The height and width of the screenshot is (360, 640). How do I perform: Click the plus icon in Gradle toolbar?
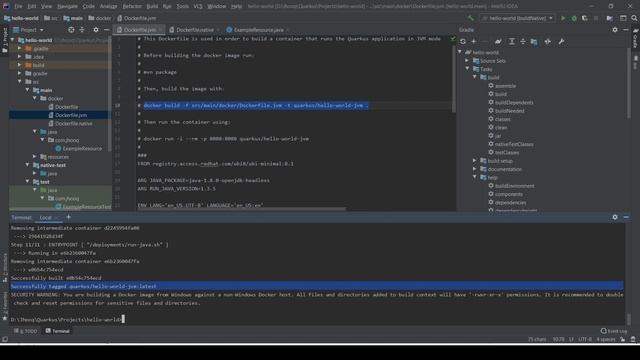click(473, 42)
